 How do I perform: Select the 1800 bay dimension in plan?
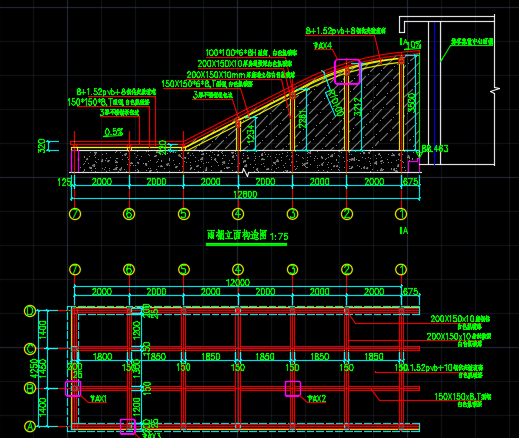click(102, 357)
